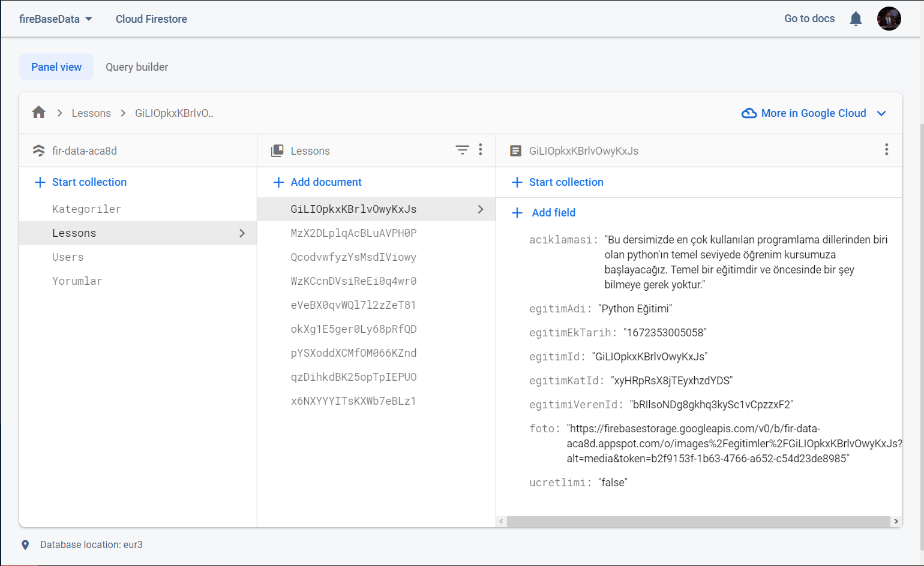Expand More in Google Cloud chevron
Screen dimensions: 924x566
tap(881, 113)
